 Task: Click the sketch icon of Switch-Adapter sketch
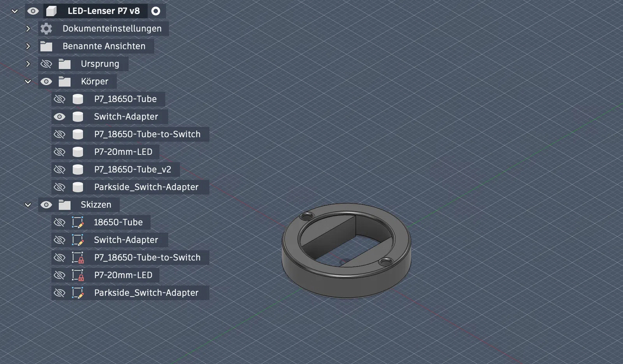[x=78, y=240]
